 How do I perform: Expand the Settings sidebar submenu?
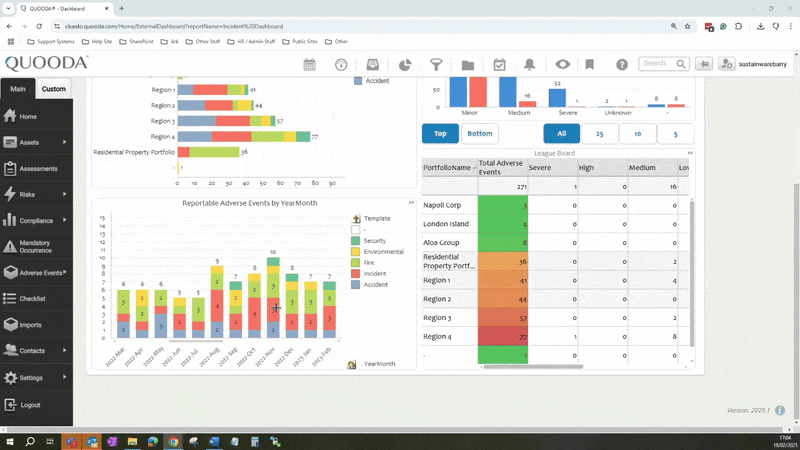64,377
